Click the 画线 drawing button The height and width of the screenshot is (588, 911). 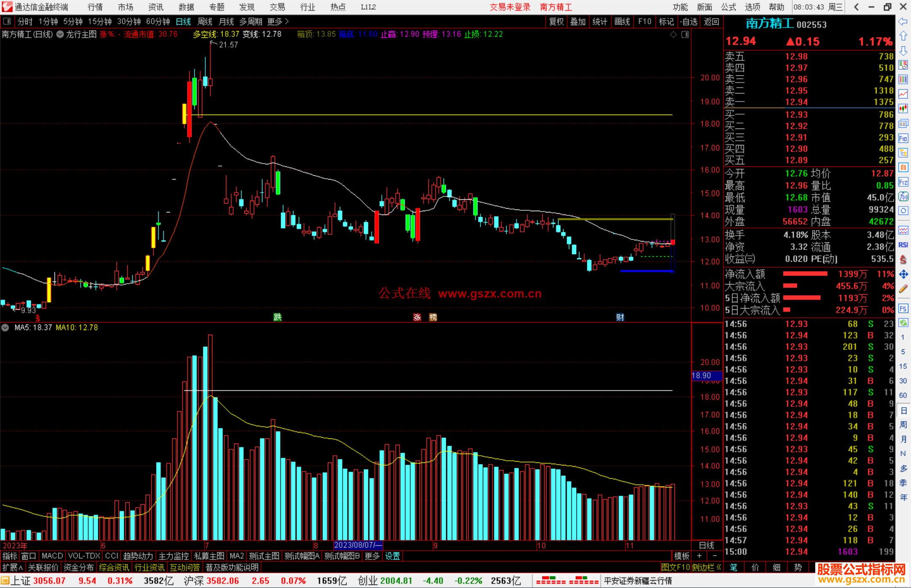[x=622, y=21]
